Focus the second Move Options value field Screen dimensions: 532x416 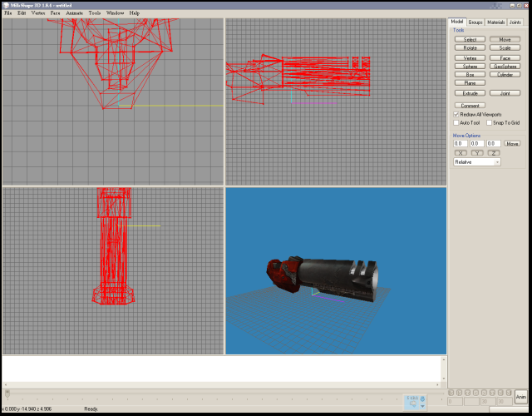click(477, 144)
